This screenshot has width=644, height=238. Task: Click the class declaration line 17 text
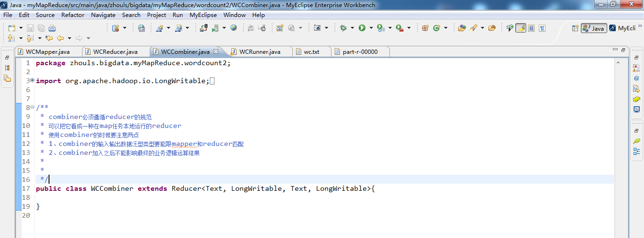click(205, 188)
